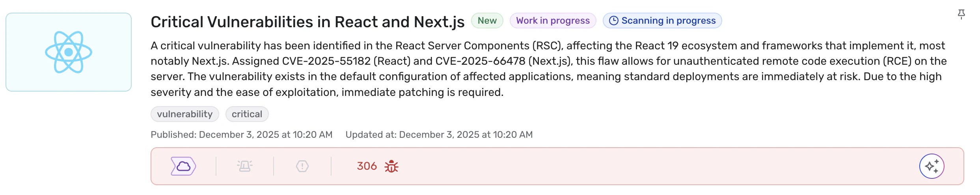The width and height of the screenshot is (980, 195).
Task: Pin this vulnerability advisory
Action: coord(961,14)
